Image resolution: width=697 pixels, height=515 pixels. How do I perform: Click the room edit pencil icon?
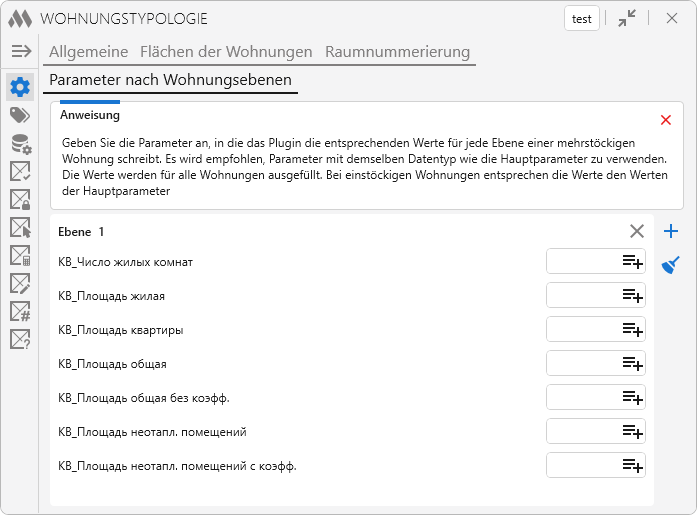[20, 284]
